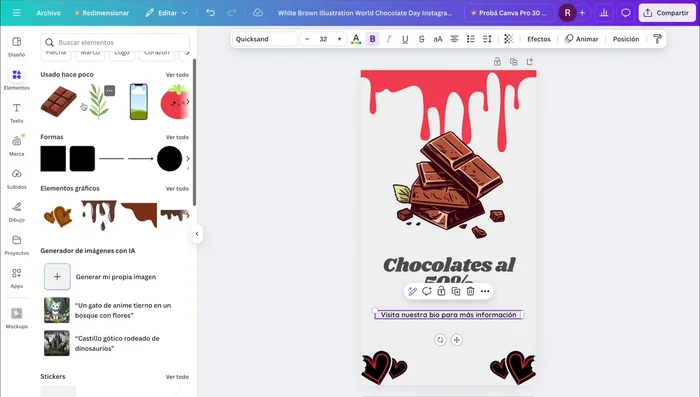Toggle underline formatting

point(405,39)
